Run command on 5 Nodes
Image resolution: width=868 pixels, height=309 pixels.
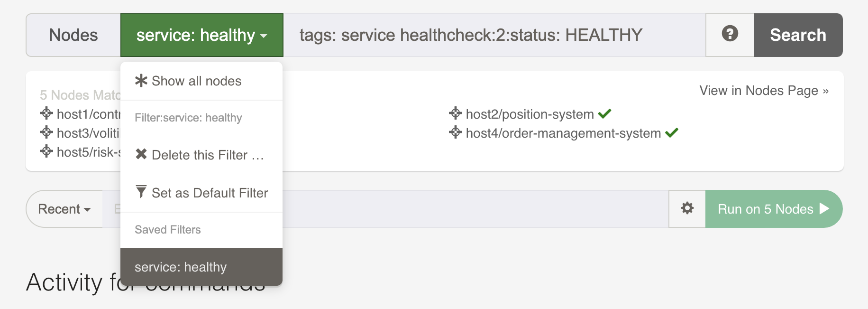coord(774,209)
